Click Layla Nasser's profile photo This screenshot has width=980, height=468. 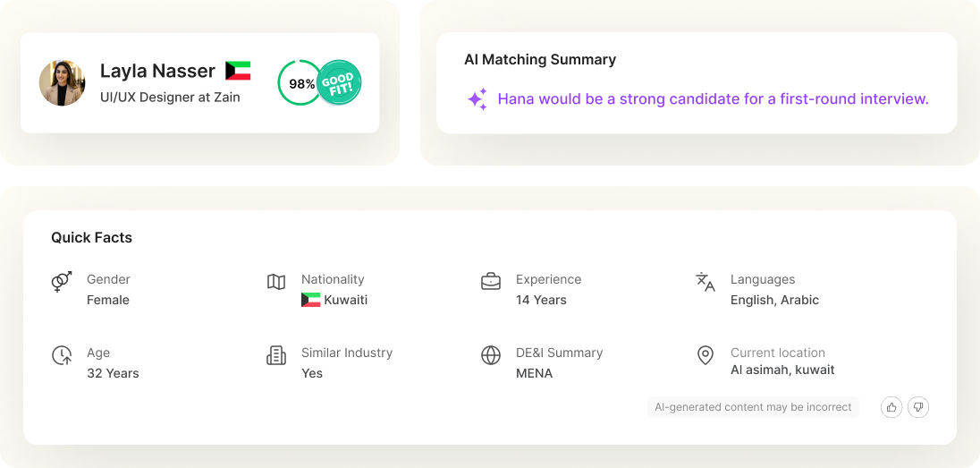pos(62,82)
